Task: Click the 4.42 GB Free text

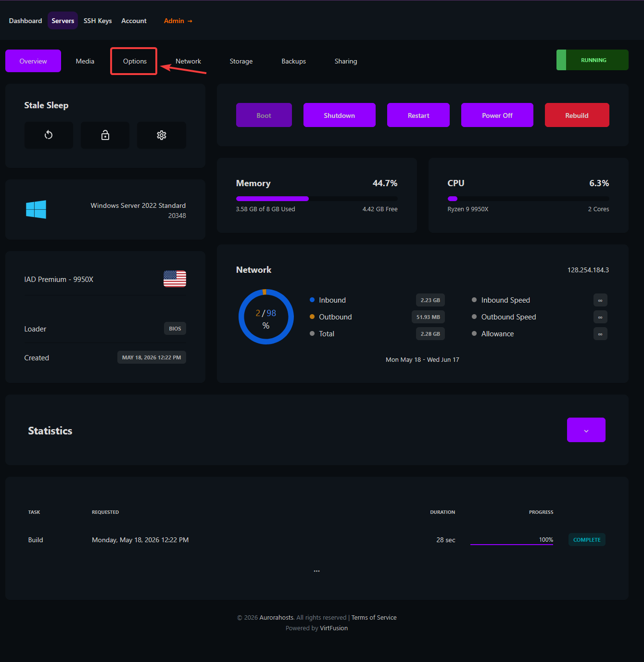Action: pos(380,209)
